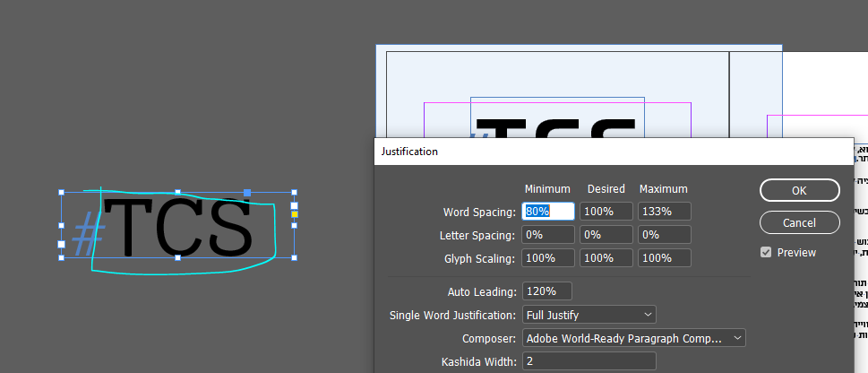
Task: Click the Letter Spacing Maximum field
Action: pos(664,235)
